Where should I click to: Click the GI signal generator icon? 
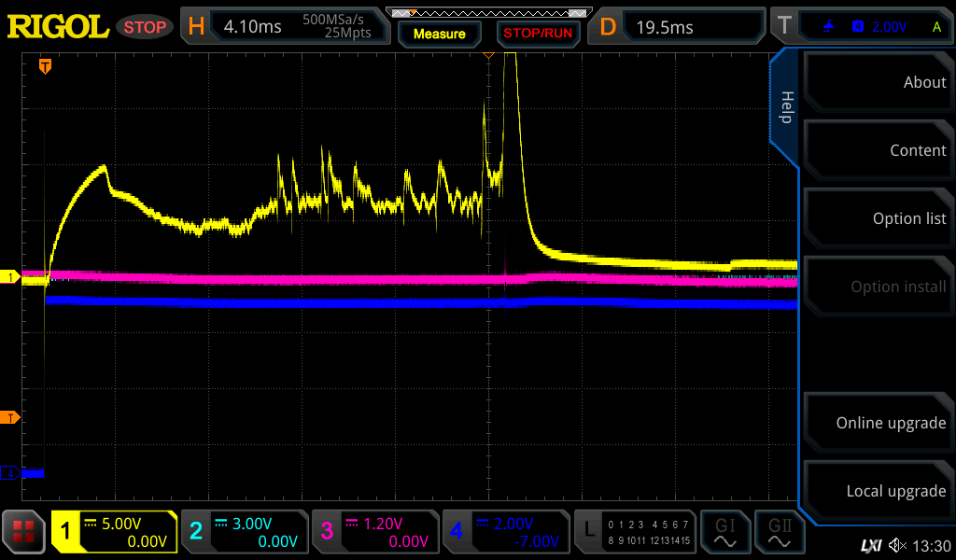(x=724, y=532)
